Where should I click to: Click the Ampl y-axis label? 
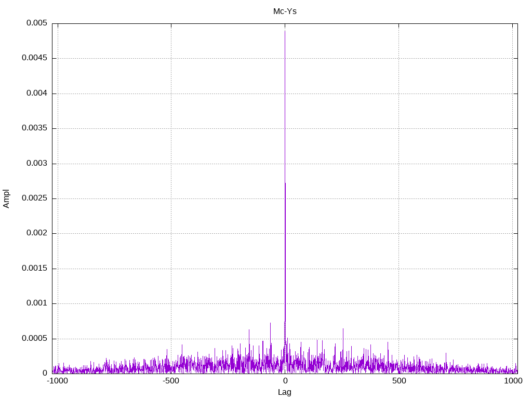pyautogui.click(x=6, y=198)
